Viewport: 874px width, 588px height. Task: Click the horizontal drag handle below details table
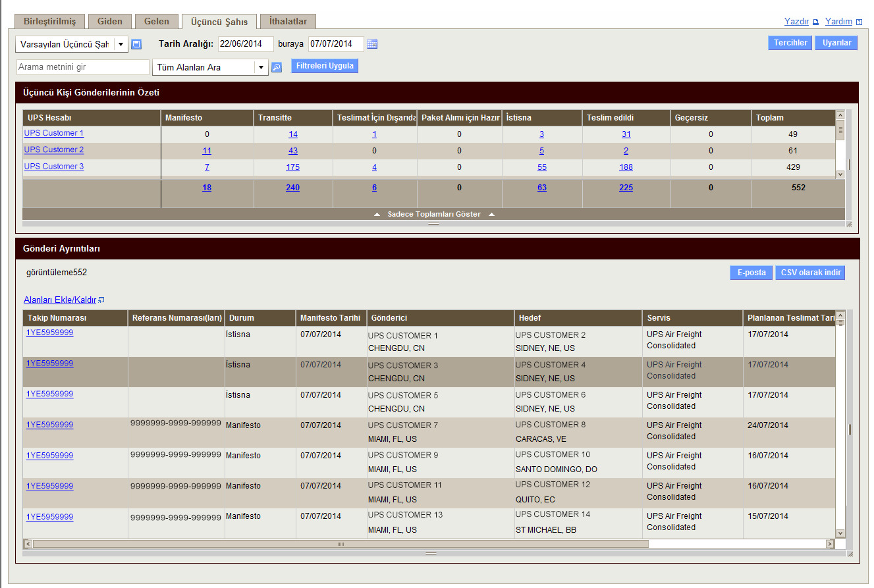[431, 554]
